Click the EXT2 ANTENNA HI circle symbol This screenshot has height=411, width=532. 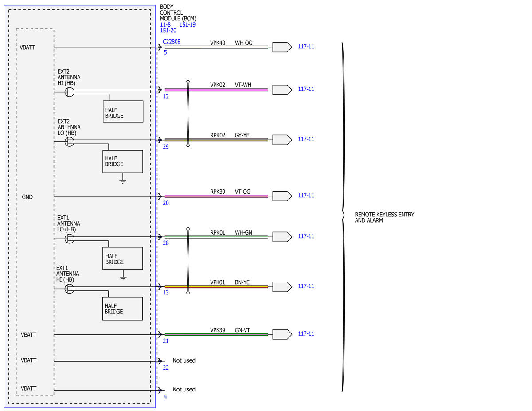[x=70, y=92]
